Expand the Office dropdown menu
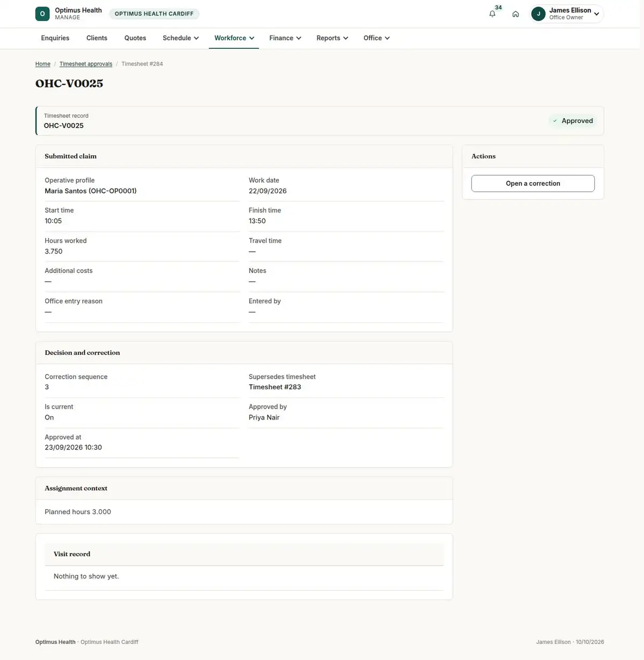This screenshot has width=644, height=660. [376, 38]
